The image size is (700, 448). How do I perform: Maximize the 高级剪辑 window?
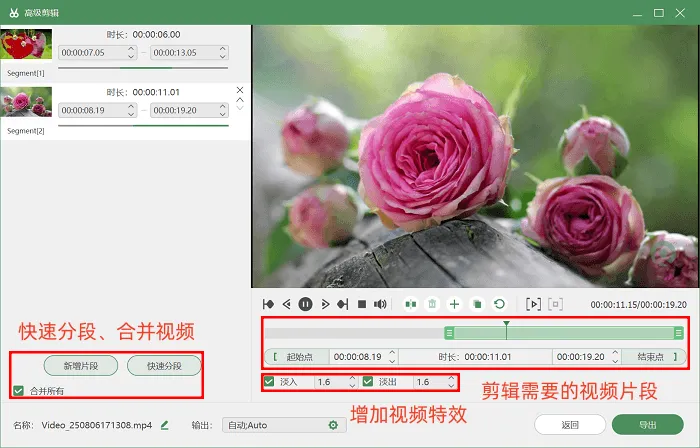[x=659, y=13]
